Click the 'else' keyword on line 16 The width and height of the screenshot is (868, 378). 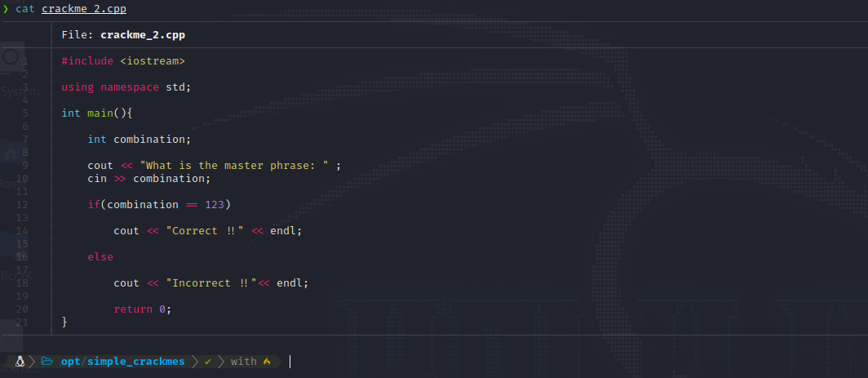click(100, 257)
